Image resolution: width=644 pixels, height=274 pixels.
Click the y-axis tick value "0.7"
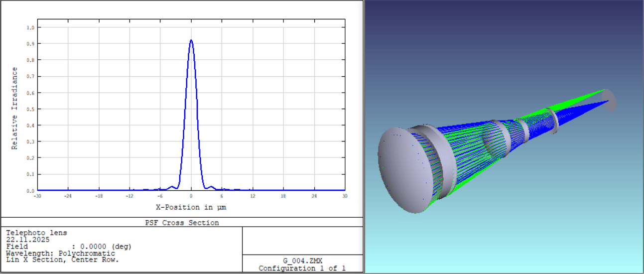(x=30, y=77)
